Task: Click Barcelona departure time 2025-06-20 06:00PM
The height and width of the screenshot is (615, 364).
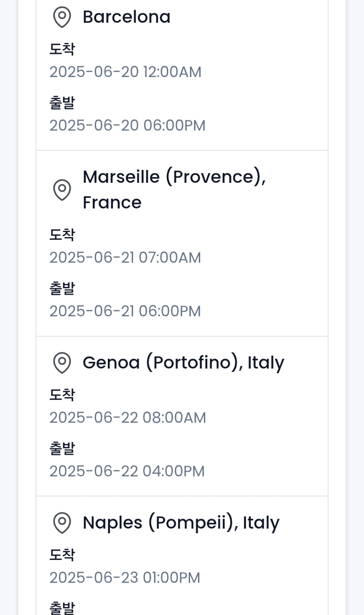Action: pos(128,126)
